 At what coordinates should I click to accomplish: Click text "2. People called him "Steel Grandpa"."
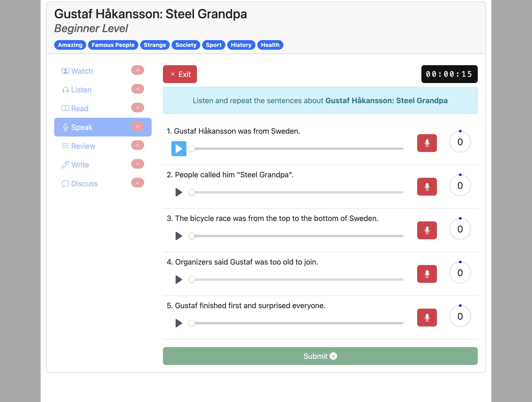230,175
